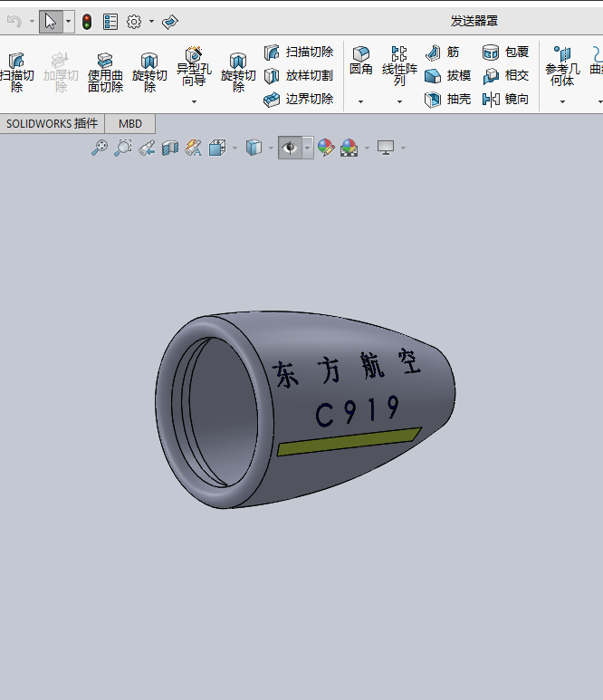
Task: Click the Previous View icon
Action: pos(147,148)
